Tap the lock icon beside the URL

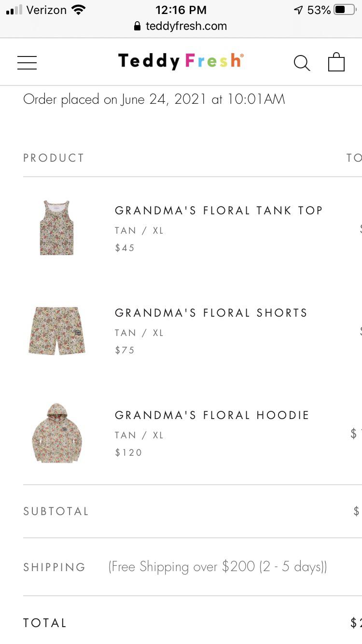pos(138,26)
